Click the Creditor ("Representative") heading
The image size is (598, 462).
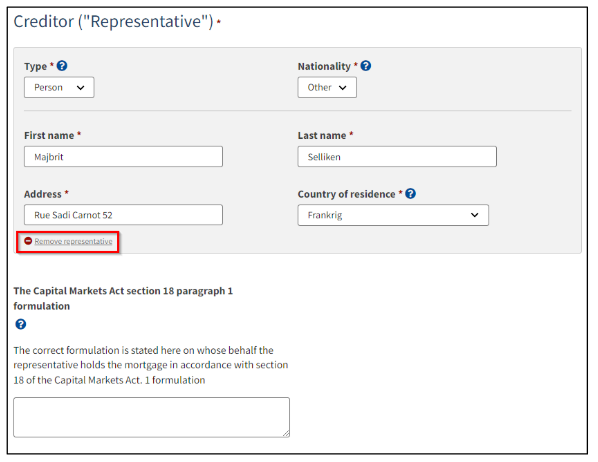(x=113, y=22)
